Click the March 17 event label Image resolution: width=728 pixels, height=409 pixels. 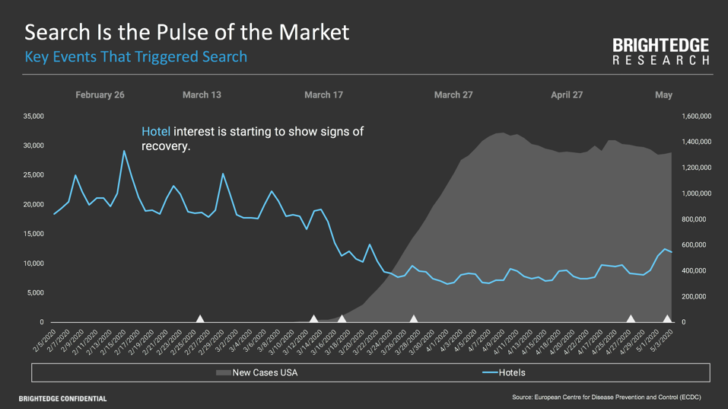[323, 95]
